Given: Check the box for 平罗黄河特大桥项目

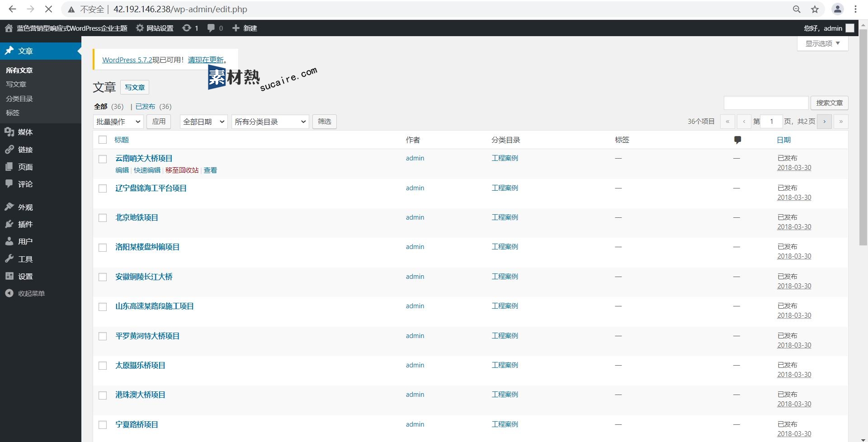Looking at the screenshot, I should pyautogui.click(x=103, y=336).
